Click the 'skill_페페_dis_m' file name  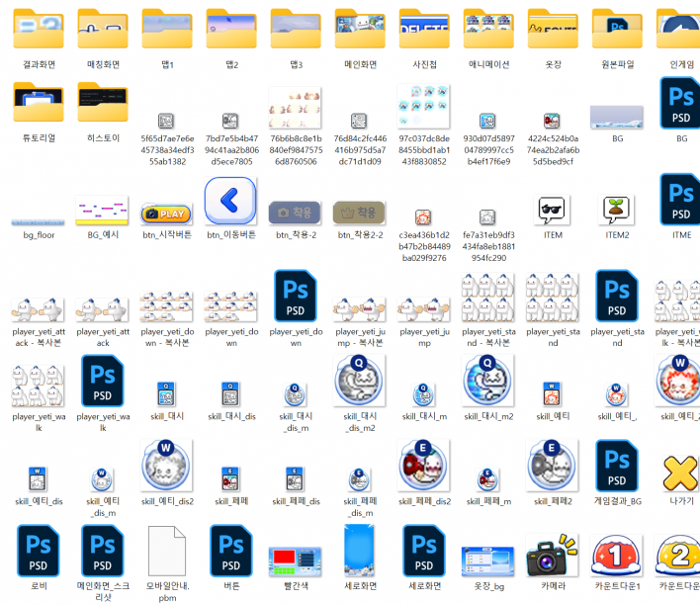[360, 507]
